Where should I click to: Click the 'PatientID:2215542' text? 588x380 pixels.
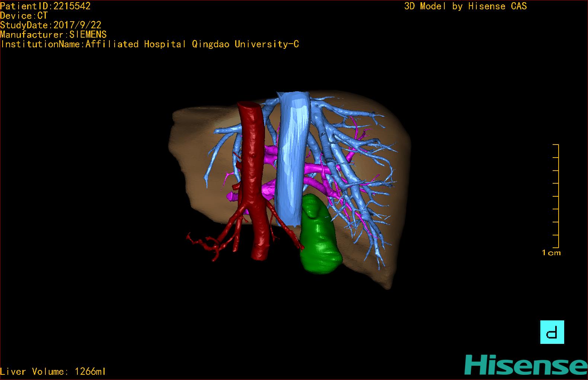pyautogui.click(x=45, y=6)
